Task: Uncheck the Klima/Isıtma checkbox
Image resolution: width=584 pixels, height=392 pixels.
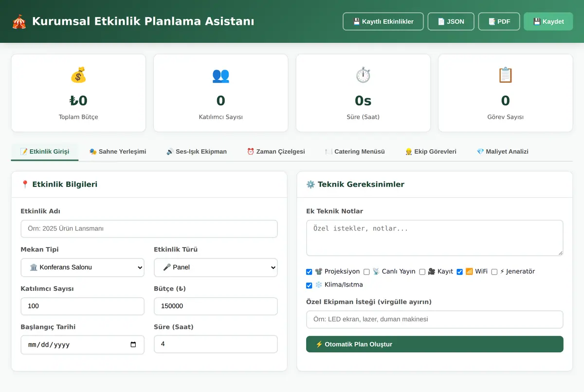Action: 309,285
